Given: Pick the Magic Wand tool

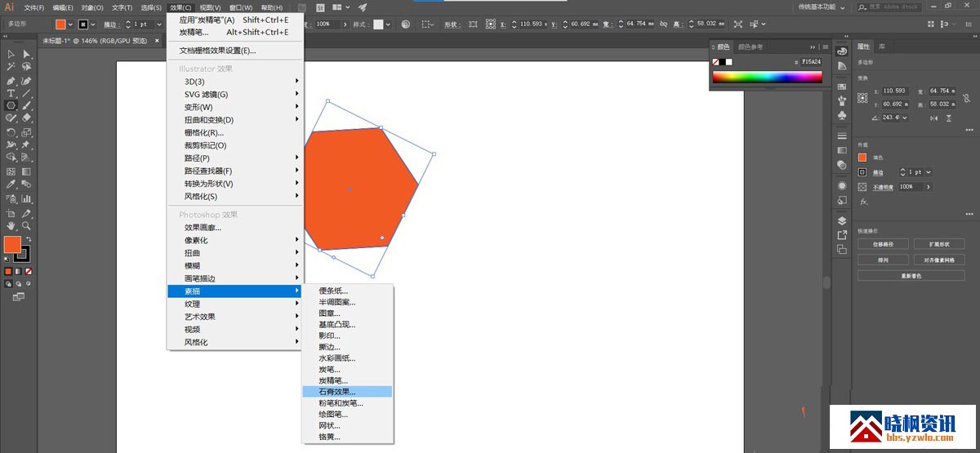Looking at the screenshot, I should (x=11, y=67).
